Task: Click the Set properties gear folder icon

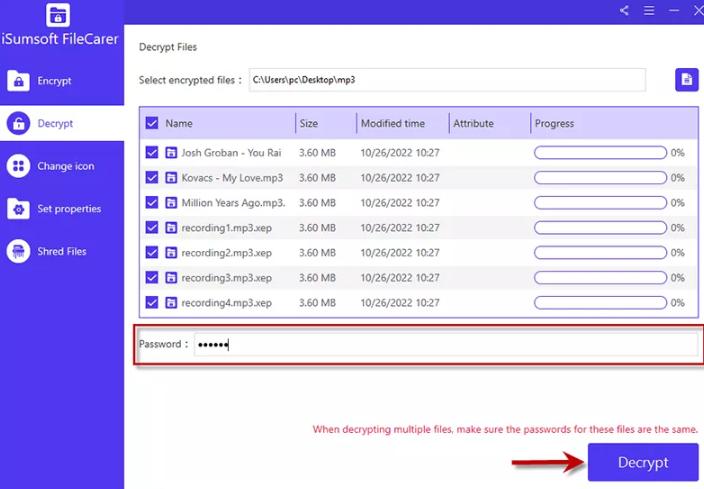Action: [x=18, y=209]
